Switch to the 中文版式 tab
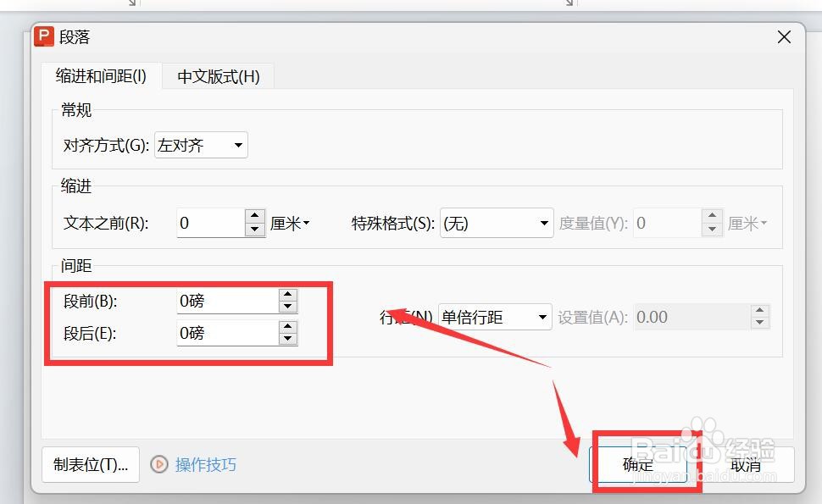 click(218, 75)
